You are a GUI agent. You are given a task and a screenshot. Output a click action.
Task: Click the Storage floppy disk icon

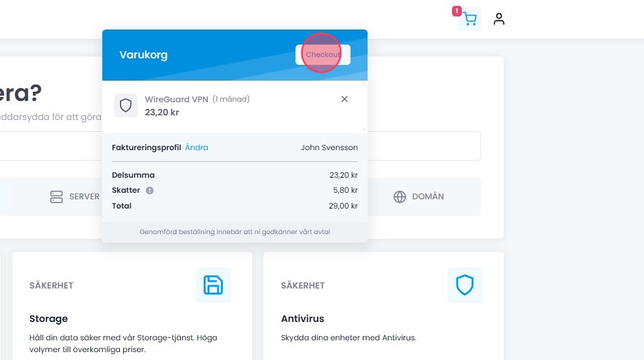point(214,285)
